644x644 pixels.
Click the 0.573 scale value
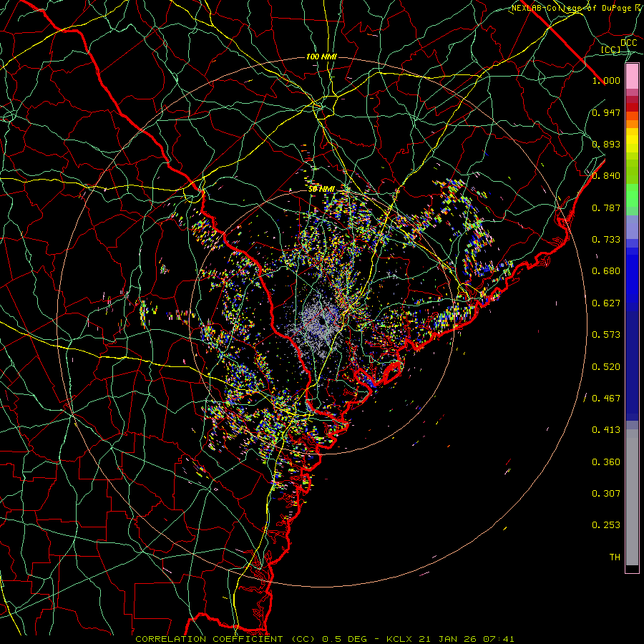coord(606,335)
